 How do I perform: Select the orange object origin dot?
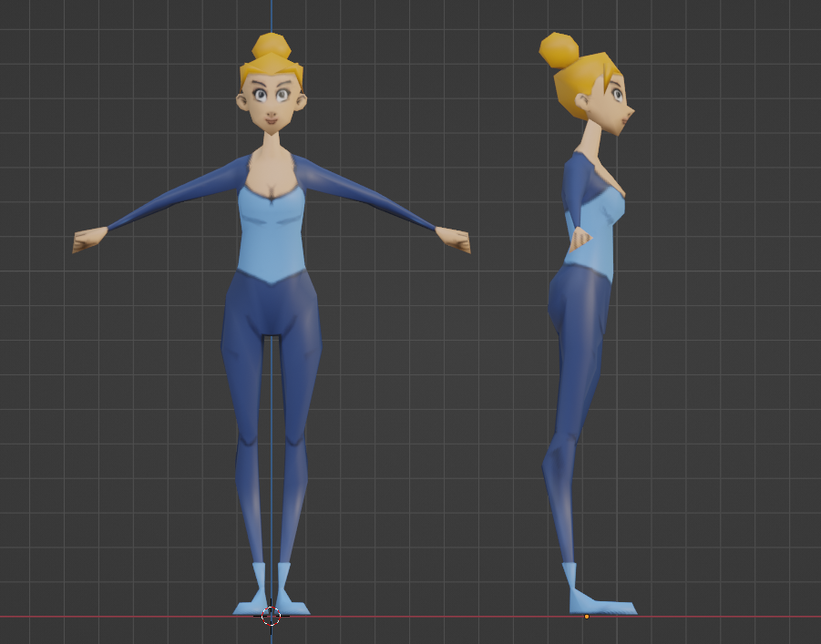click(588, 618)
